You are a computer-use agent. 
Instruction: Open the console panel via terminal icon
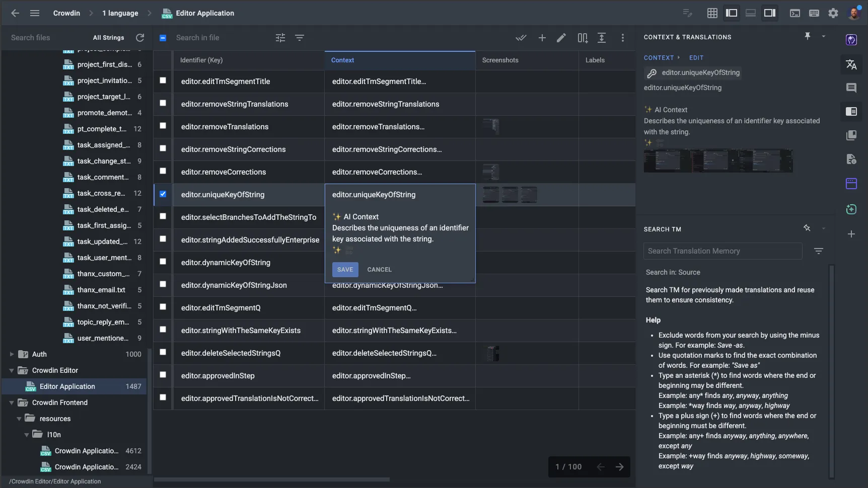(x=795, y=13)
